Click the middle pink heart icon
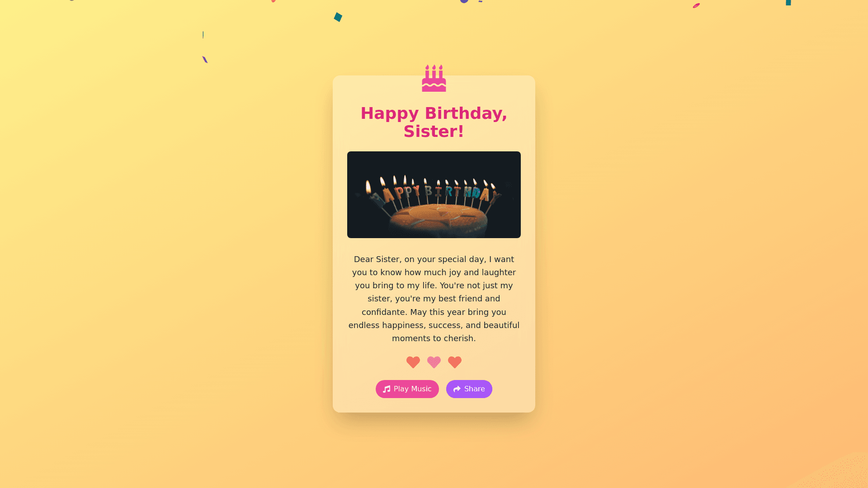868x488 pixels. click(434, 362)
